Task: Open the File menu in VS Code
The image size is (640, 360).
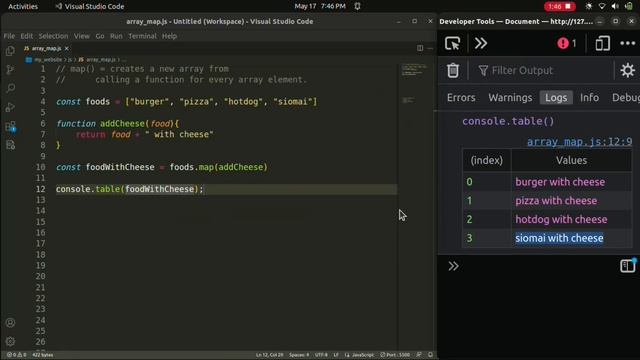Action: pyautogui.click(x=9, y=36)
